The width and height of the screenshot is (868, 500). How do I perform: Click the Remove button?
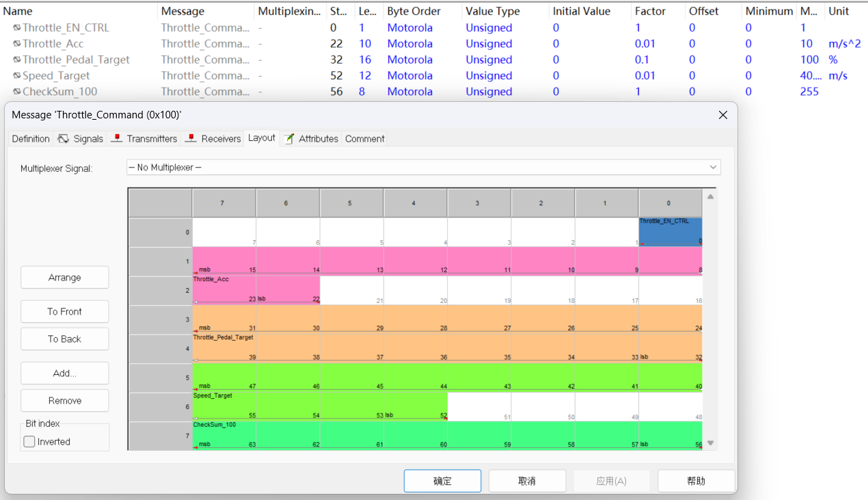tap(65, 401)
